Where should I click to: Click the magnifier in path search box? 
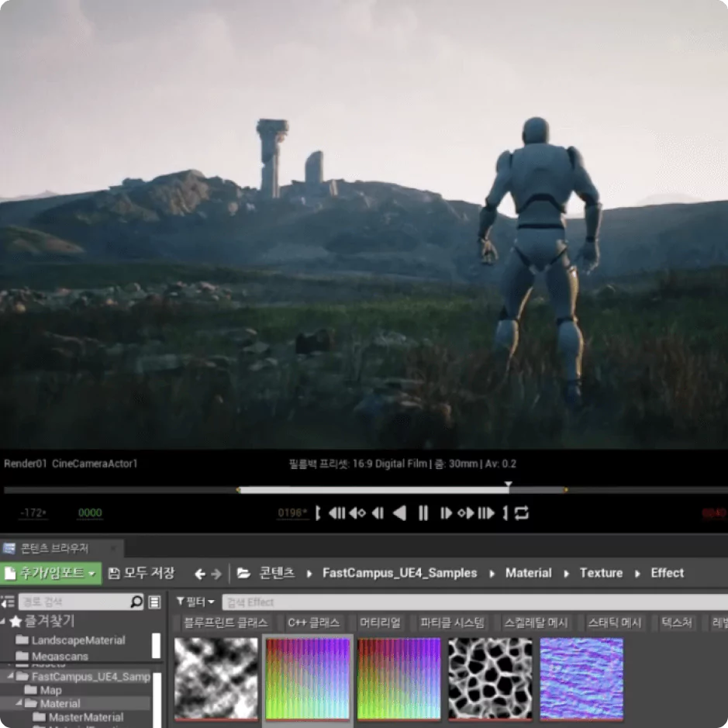click(136, 602)
